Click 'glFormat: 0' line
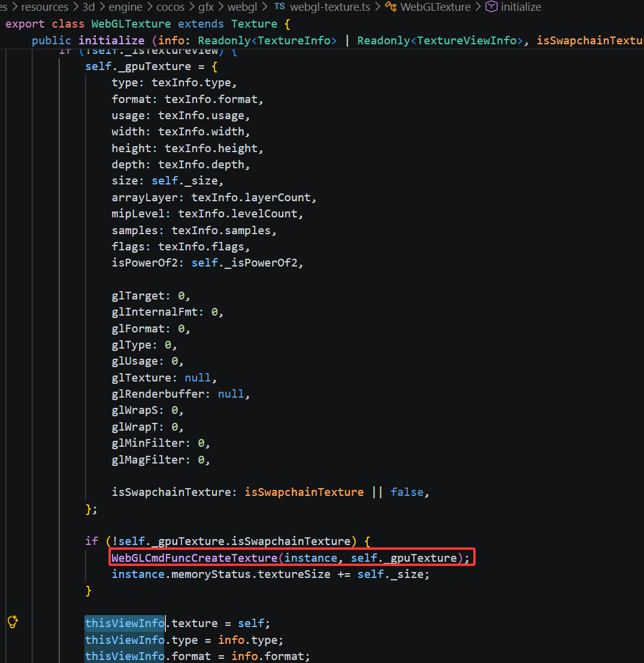The width and height of the screenshot is (644, 663). 151,329
